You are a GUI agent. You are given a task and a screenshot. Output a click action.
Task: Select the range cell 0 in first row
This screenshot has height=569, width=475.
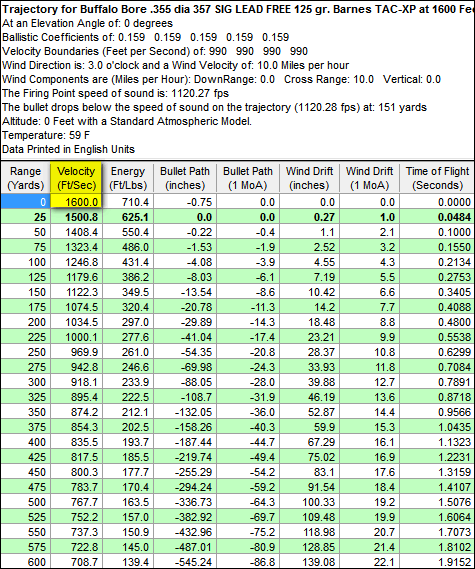click(25, 201)
